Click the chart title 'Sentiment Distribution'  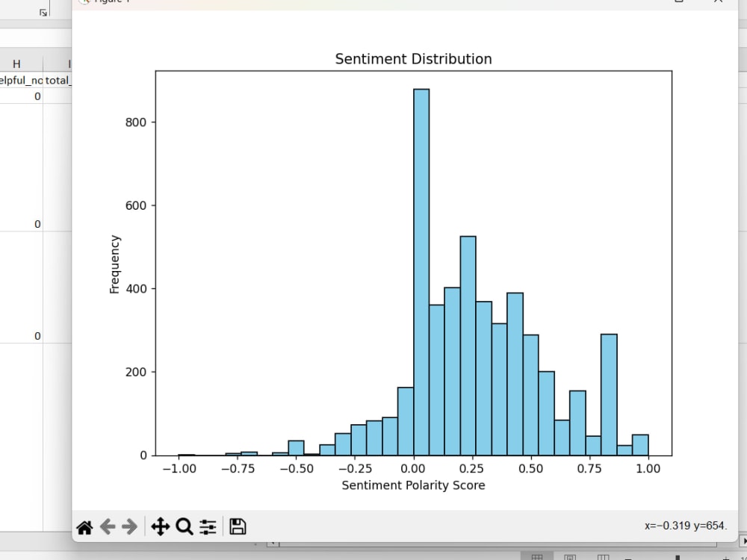coord(413,59)
